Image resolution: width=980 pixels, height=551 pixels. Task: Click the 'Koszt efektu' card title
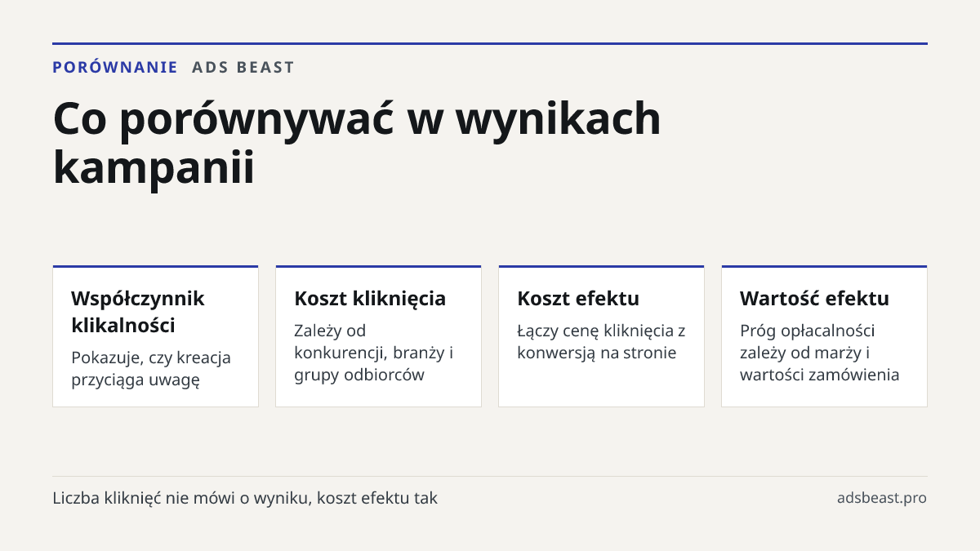[x=578, y=299]
